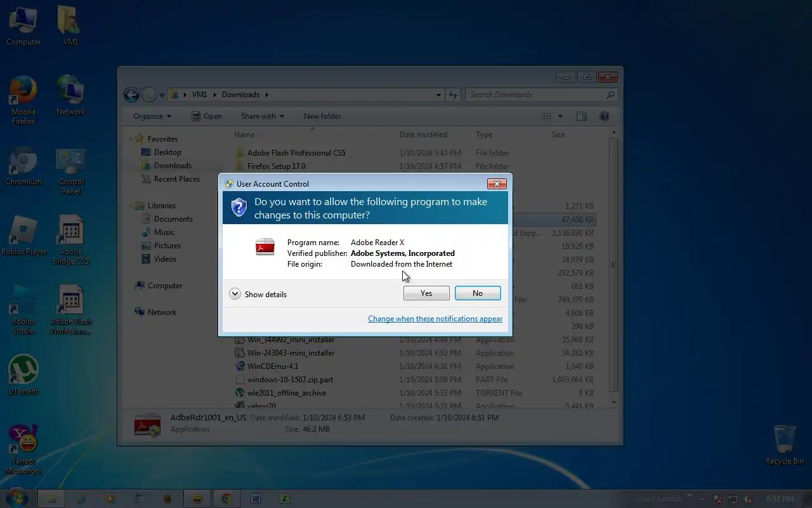The height and width of the screenshot is (508, 812).
Task: Click the Search Downloads field
Action: coord(542,95)
